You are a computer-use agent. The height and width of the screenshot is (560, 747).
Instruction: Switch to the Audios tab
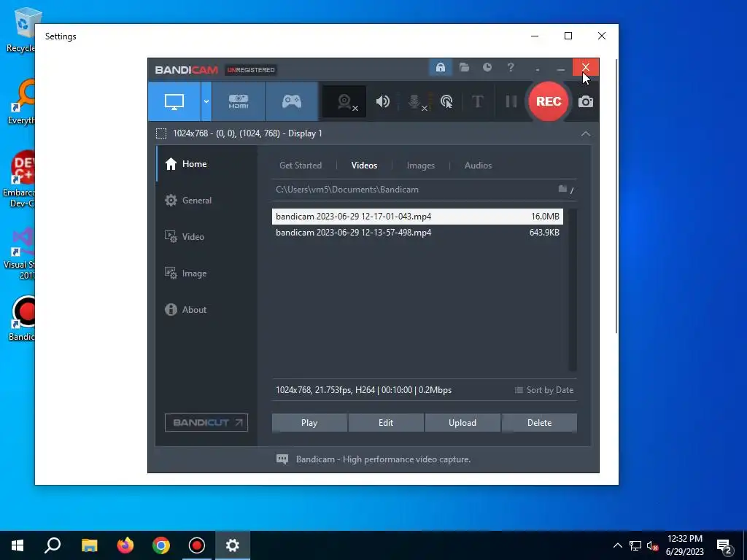[x=478, y=166]
